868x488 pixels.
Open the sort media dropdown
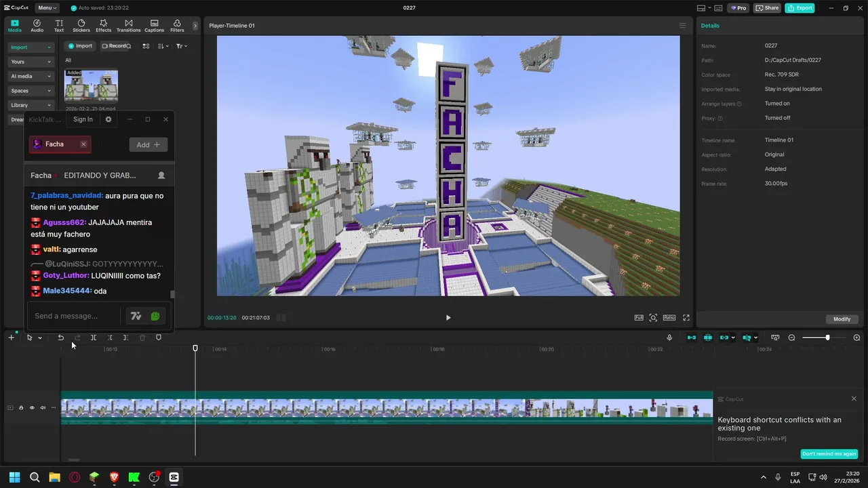(x=163, y=46)
